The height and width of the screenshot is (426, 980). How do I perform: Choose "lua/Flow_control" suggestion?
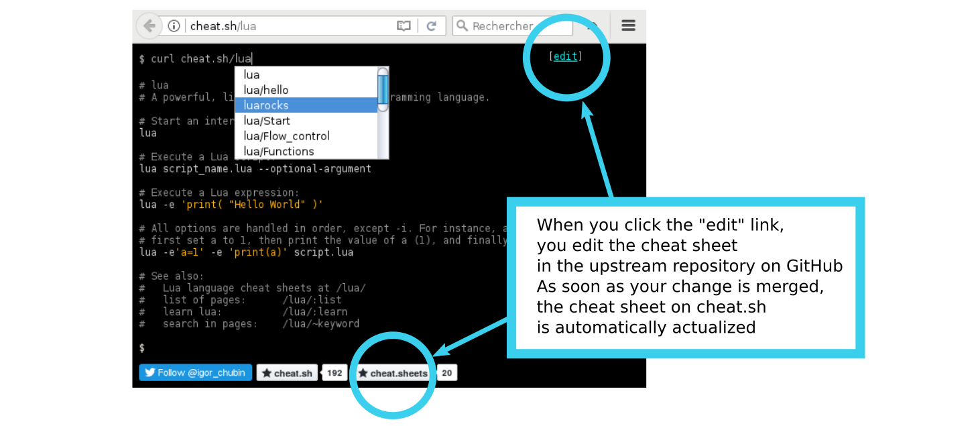coord(306,136)
